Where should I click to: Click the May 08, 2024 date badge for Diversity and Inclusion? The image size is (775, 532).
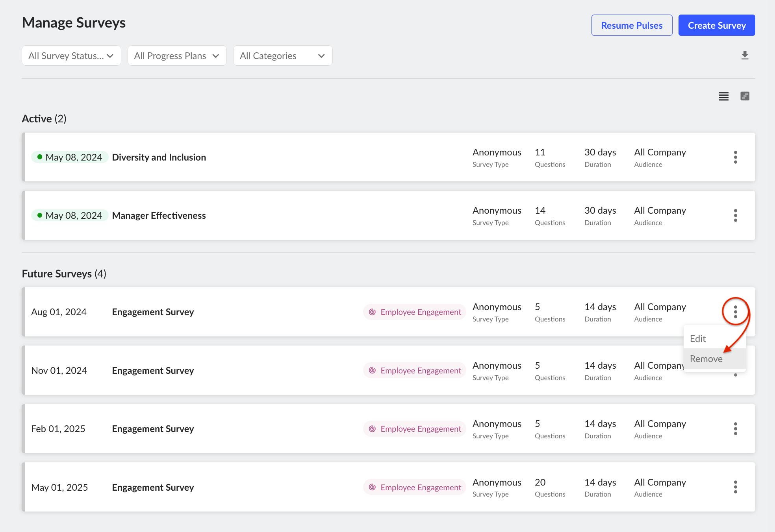[x=70, y=157]
